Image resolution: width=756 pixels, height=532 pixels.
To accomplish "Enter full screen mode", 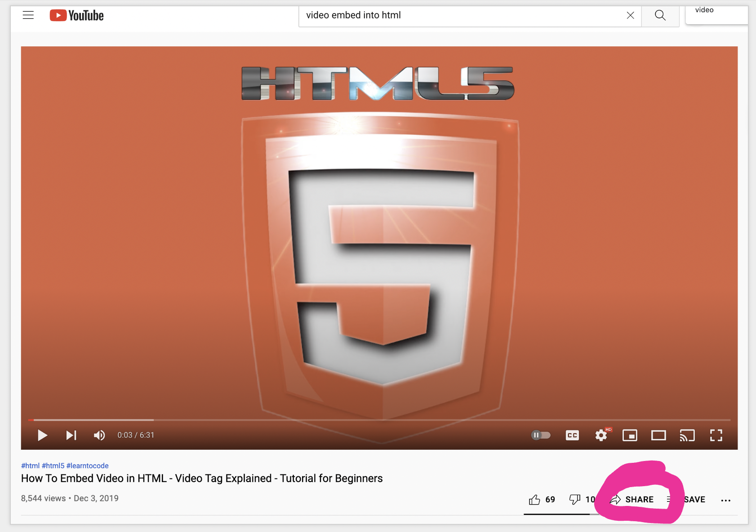I will (716, 435).
